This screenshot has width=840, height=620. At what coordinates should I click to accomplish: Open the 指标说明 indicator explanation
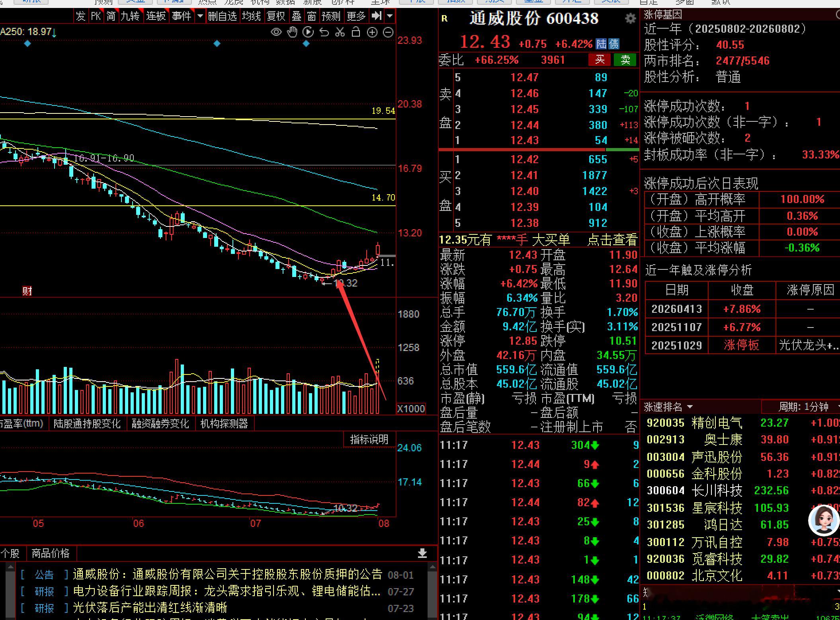369,439
